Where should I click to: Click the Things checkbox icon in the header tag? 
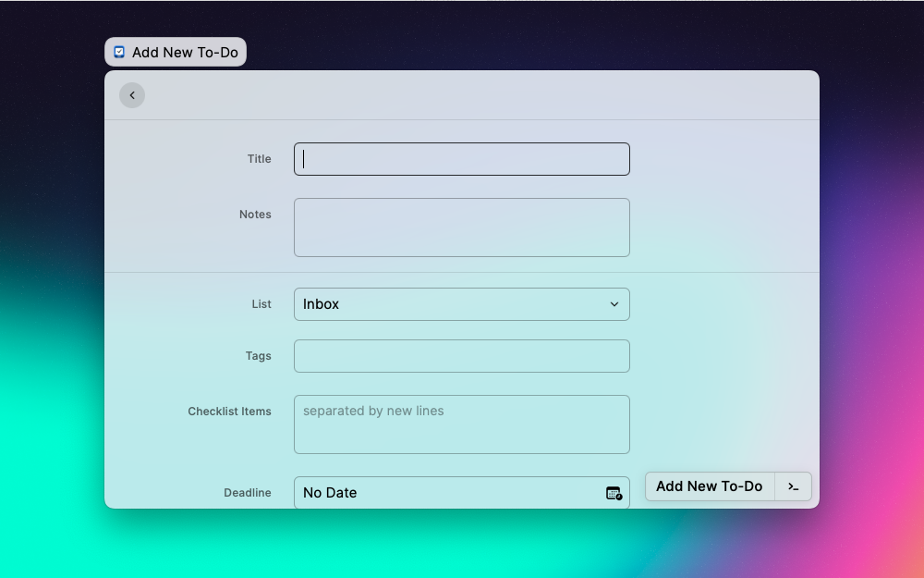click(119, 53)
